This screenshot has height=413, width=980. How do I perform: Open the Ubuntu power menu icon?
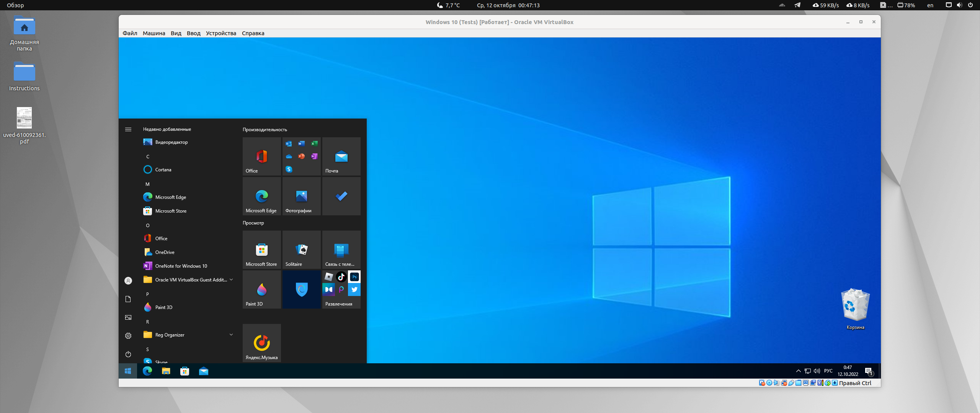pyautogui.click(x=970, y=5)
